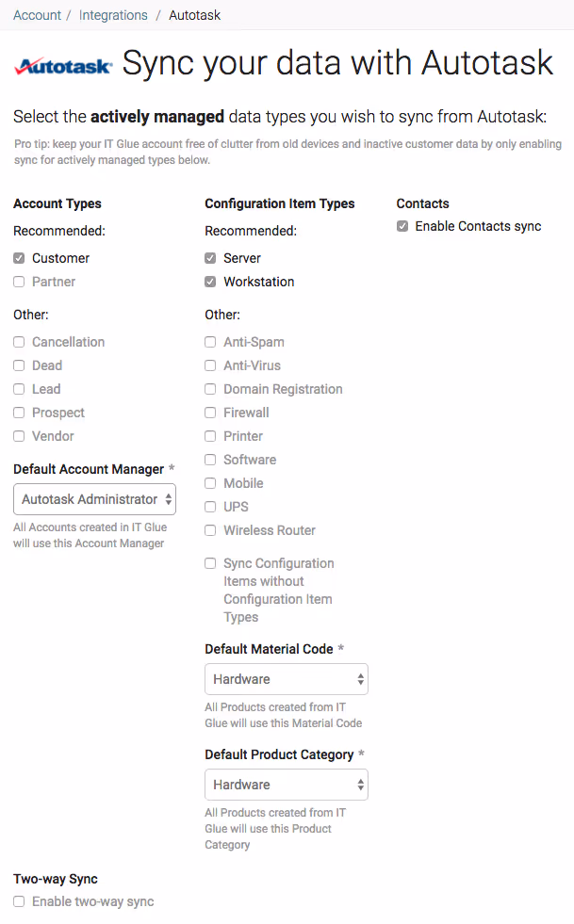Uncheck the Server configuration item type
Viewport: 574px width, 924px height.
point(209,257)
